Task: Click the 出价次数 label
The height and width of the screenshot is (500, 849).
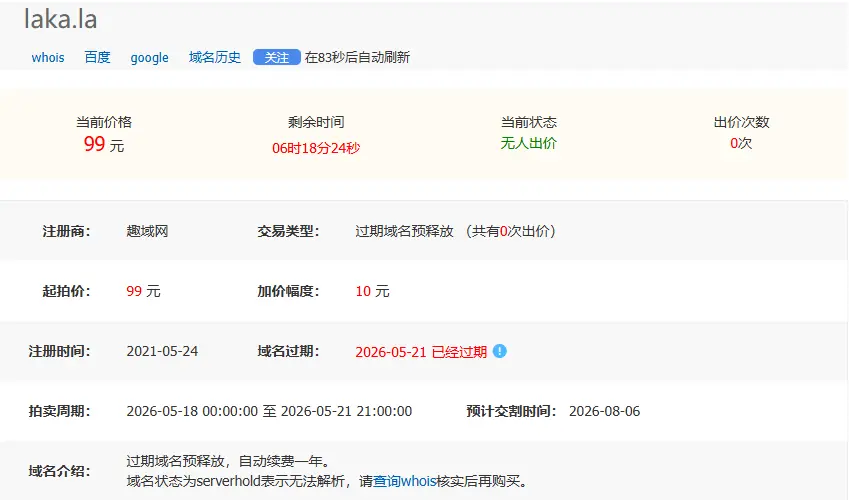Action: tap(741, 122)
